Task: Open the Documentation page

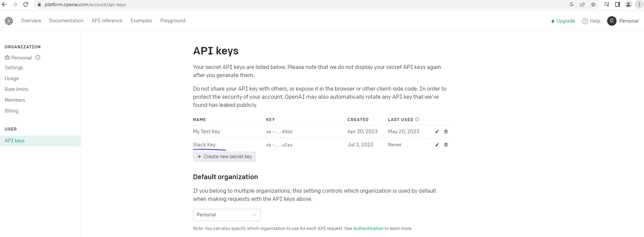Action: [x=66, y=21]
